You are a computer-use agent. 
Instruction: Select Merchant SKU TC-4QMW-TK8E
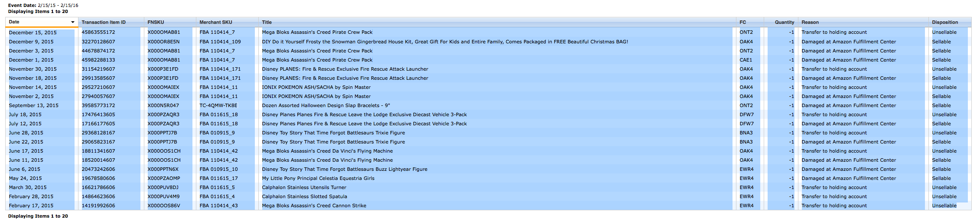(x=218, y=105)
